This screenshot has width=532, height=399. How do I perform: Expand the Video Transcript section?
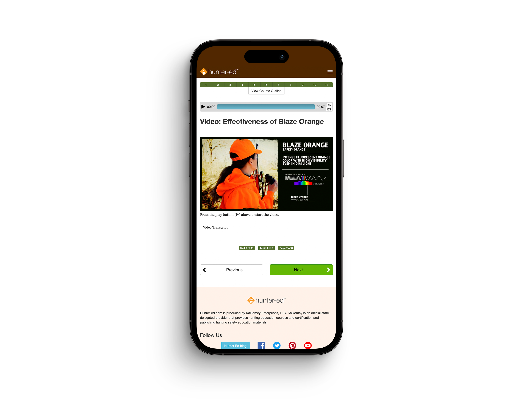[x=215, y=228]
